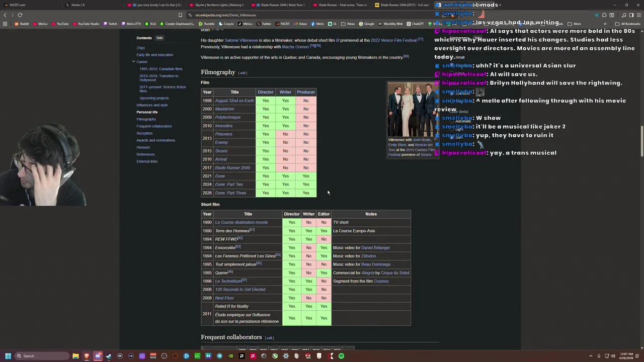The width and height of the screenshot is (644, 362).
Task: Open the Kick bookmark
Action: coord(150,24)
